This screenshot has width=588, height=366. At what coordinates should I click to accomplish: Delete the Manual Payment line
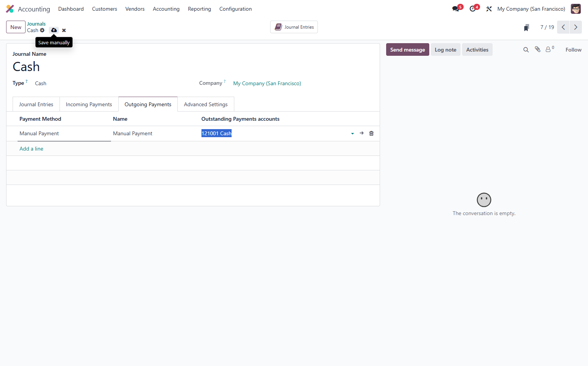pos(371,133)
